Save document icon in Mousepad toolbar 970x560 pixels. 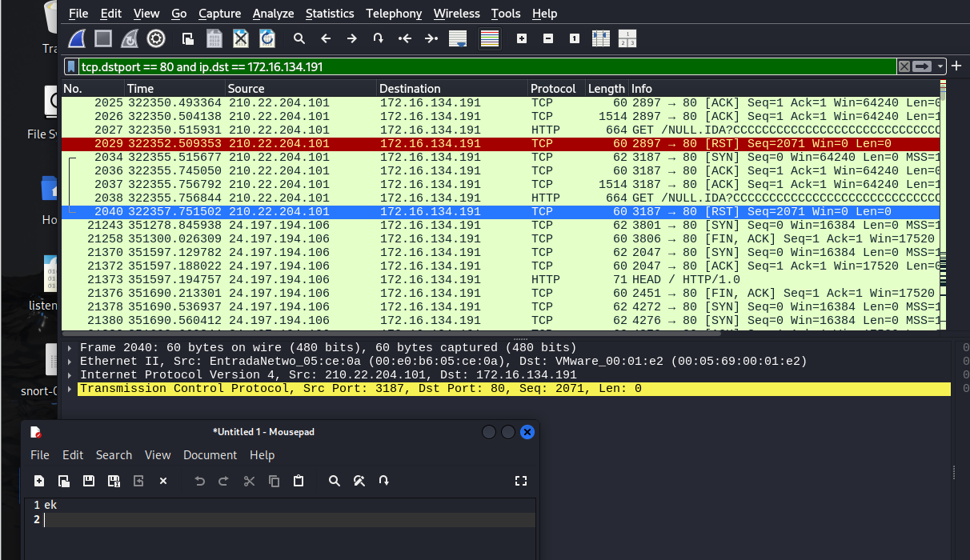[x=89, y=481]
